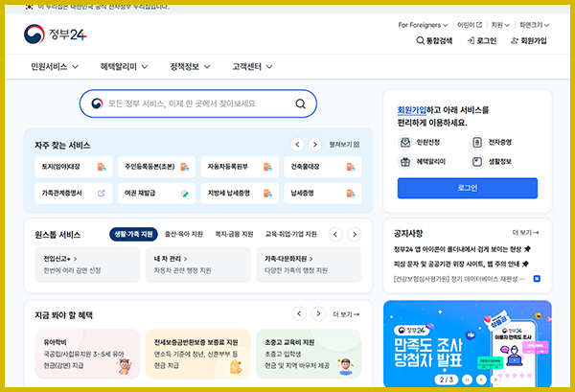Click the 건축물대장 document icon
575x392 pixels.
[x=351, y=167]
